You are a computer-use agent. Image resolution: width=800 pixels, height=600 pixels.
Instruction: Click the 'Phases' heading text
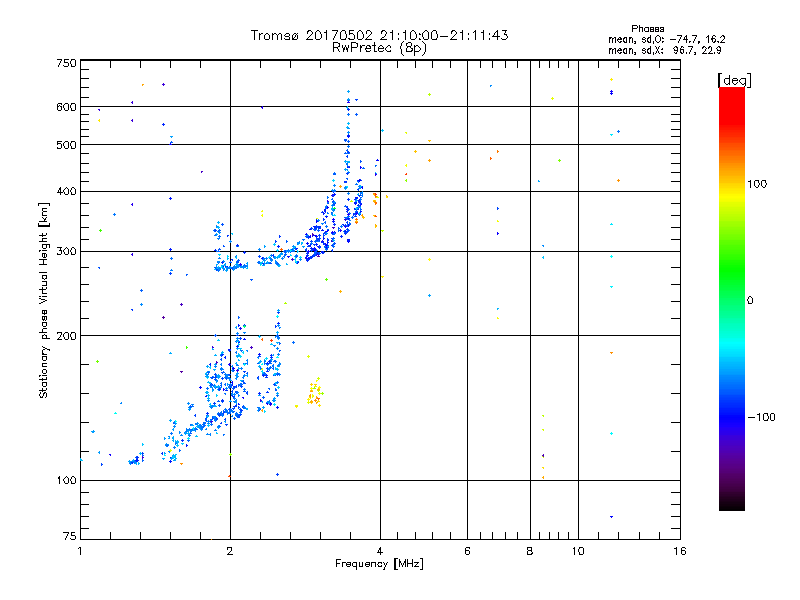coord(647,29)
